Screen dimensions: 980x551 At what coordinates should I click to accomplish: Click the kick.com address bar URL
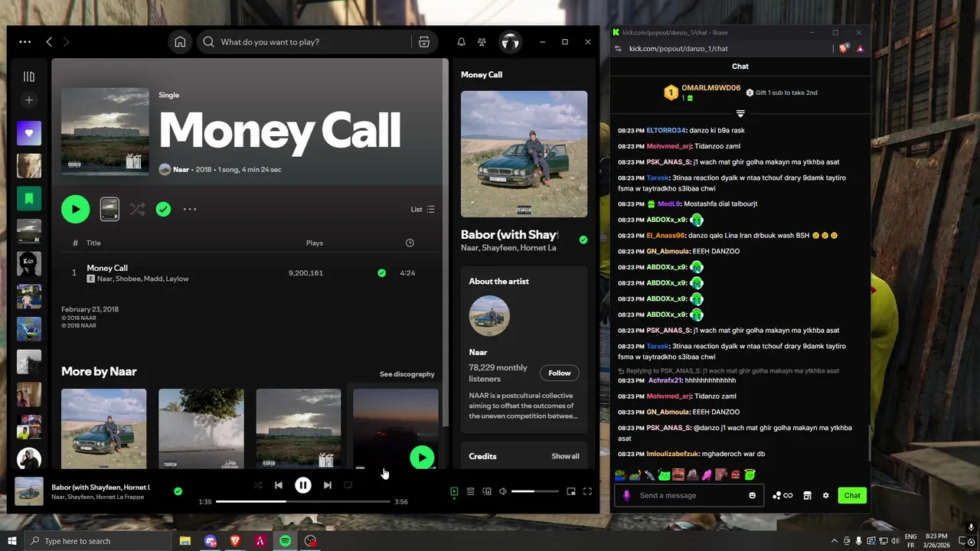pos(678,48)
